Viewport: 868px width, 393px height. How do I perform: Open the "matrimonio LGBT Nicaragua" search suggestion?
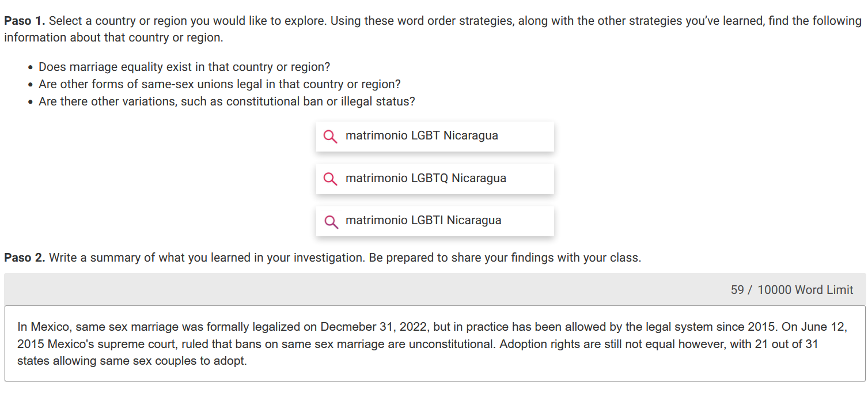click(435, 137)
